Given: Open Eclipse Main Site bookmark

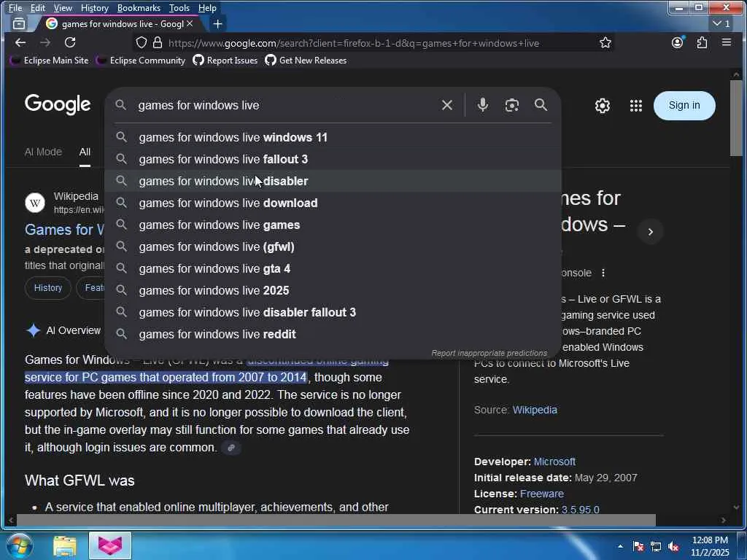Looking at the screenshot, I should pos(50,61).
